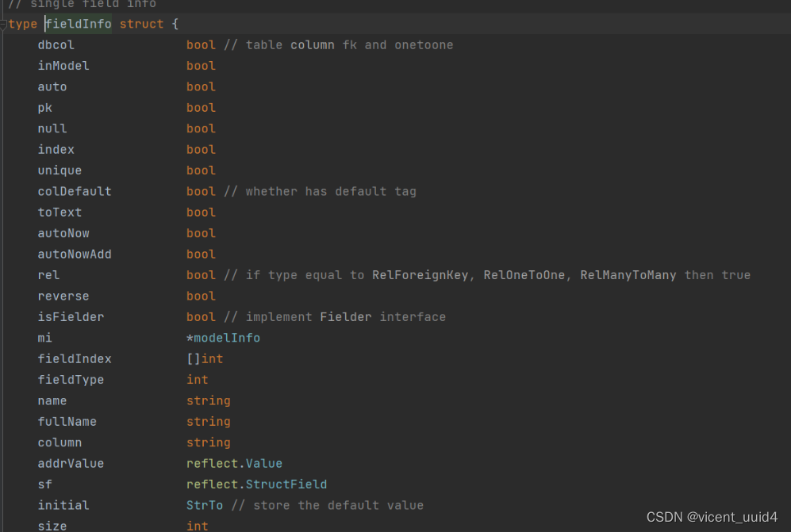
Task: Click the 'StrTo' type reference
Action: coord(205,505)
